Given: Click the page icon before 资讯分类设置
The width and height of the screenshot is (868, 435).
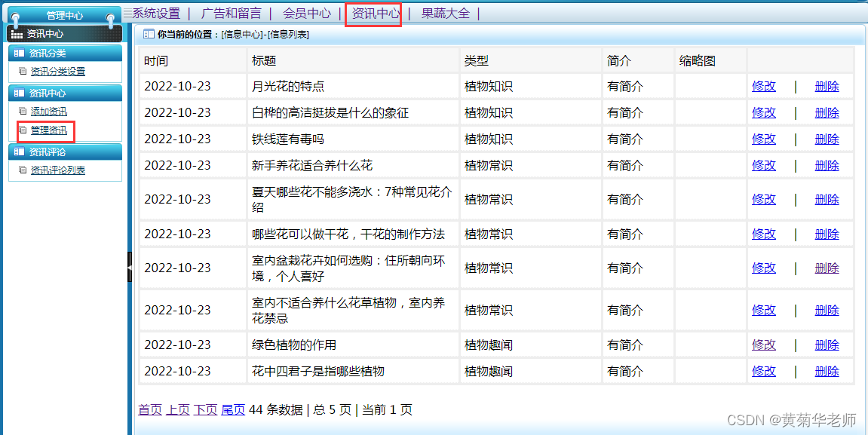Looking at the screenshot, I should pyautogui.click(x=23, y=71).
